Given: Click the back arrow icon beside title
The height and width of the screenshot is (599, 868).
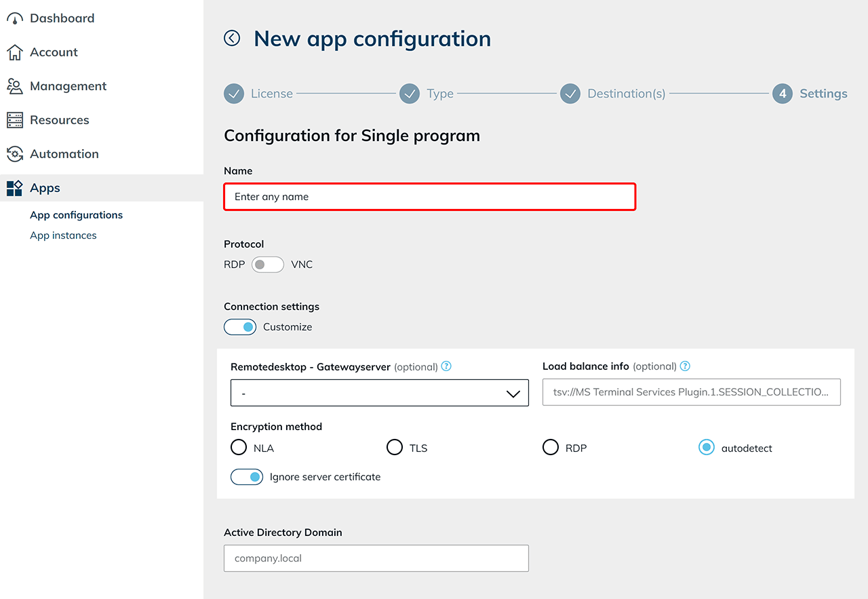Looking at the screenshot, I should coord(232,39).
